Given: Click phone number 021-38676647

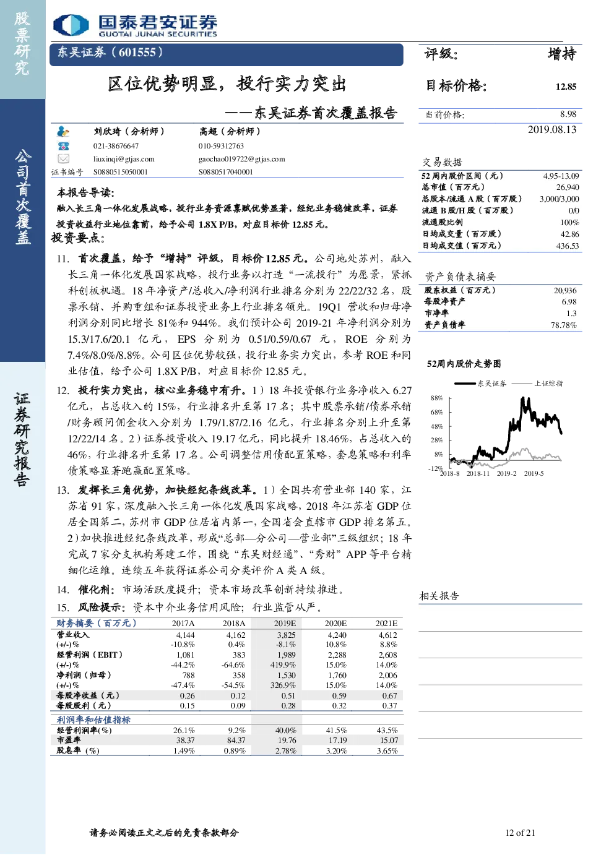Looking at the screenshot, I should coord(116,146).
